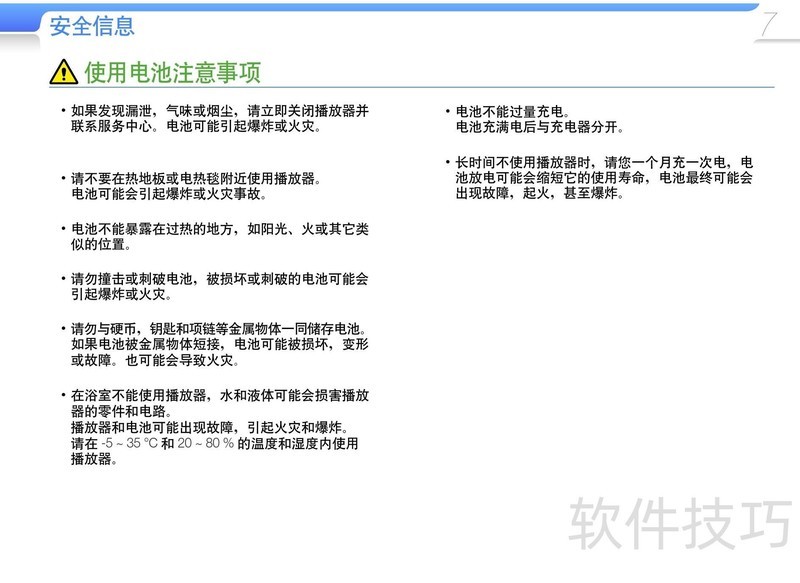Click the line starting 电池不能暴露在过热
This screenshot has height=583, width=800.
(220, 229)
